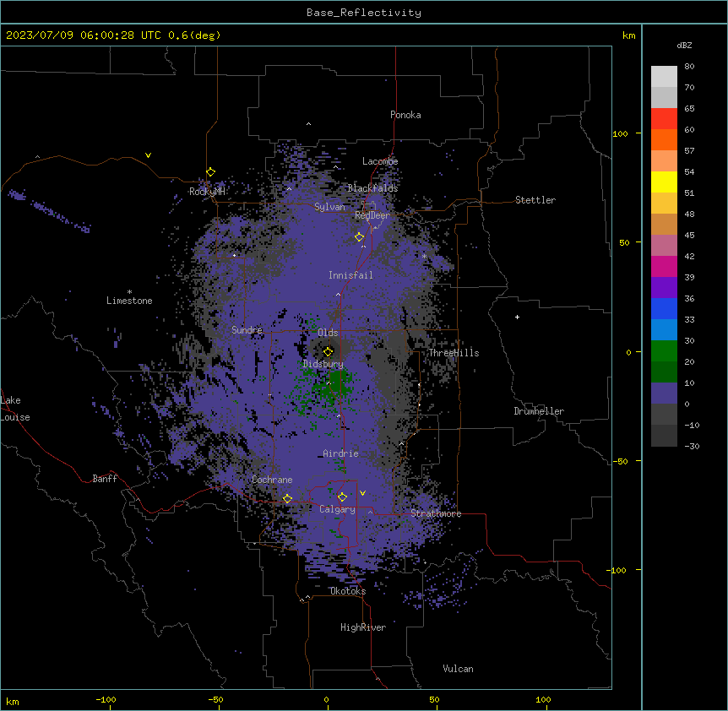
Task: Pick the darkest gray -10 to -30 legend swatch
Action: pyautogui.click(x=664, y=436)
